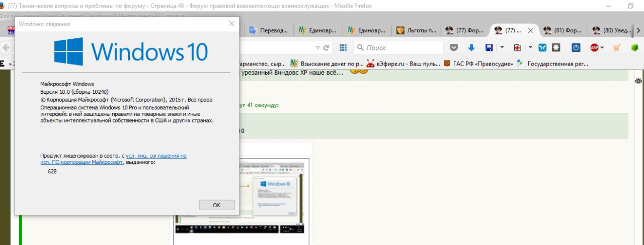Screen dimensions: 644x245
Task: Expand the dropdown next to red cross icon
Action: (x=530, y=47)
